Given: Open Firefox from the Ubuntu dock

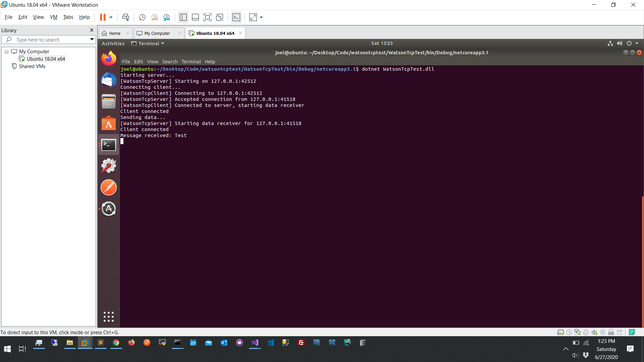Looking at the screenshot, I should (x=108, y=58).
